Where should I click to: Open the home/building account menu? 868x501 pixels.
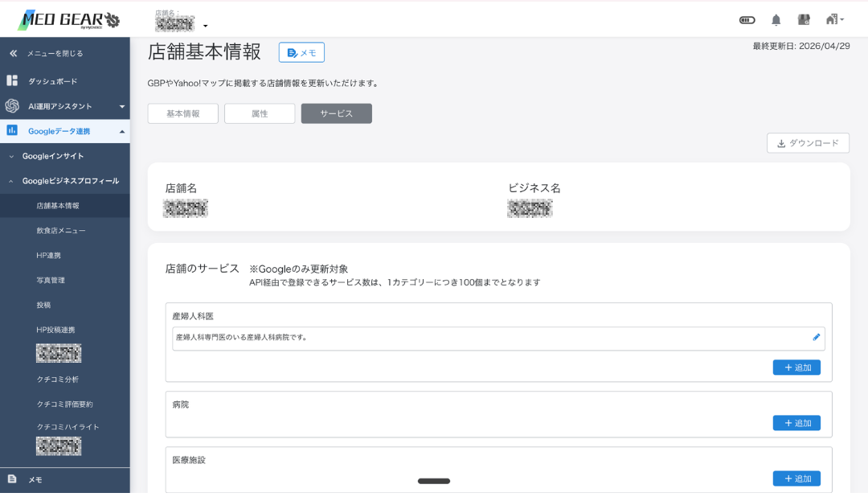[834, 20]
